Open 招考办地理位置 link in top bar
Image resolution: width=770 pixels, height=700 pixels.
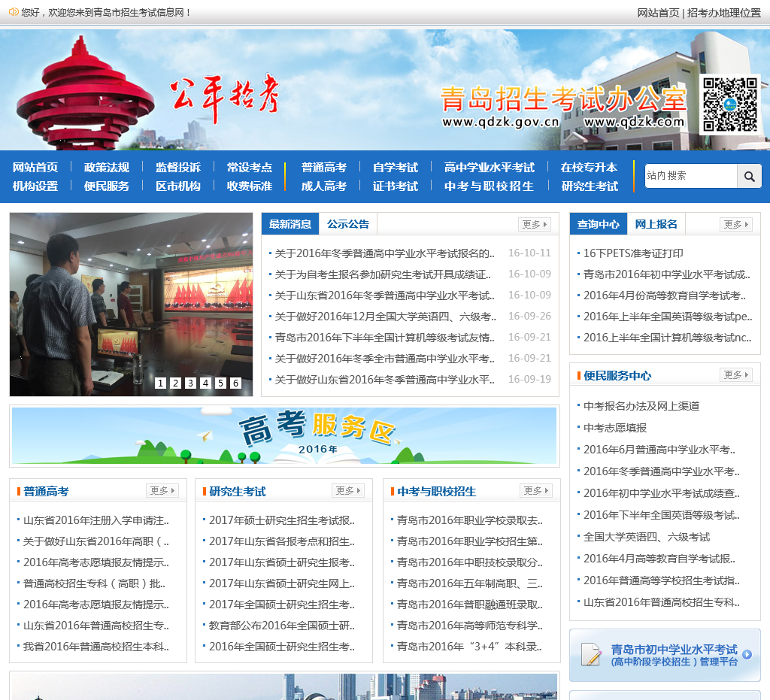(x=724, y=13)
